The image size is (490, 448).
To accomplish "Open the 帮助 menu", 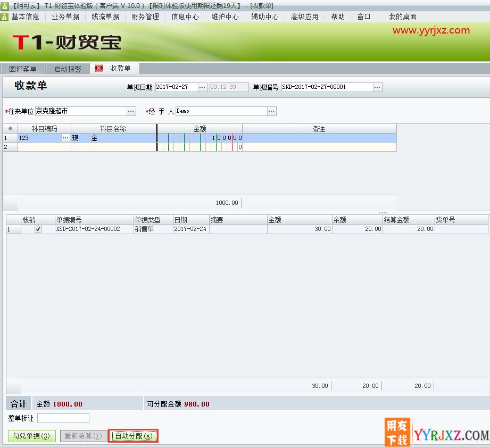I will coord(338,16).
